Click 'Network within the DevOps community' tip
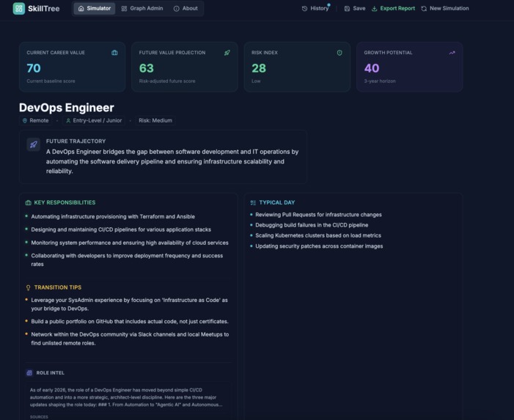The width and height of the screenshot is (514, 420). [130, 339]
